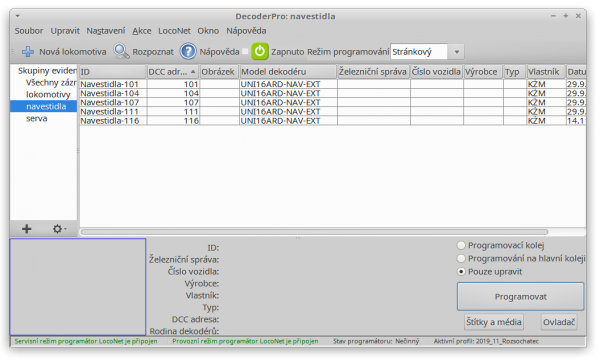Click the DCC adr. sort arrow
Viewport: 600px width, 361px height.
click(193, 72)
